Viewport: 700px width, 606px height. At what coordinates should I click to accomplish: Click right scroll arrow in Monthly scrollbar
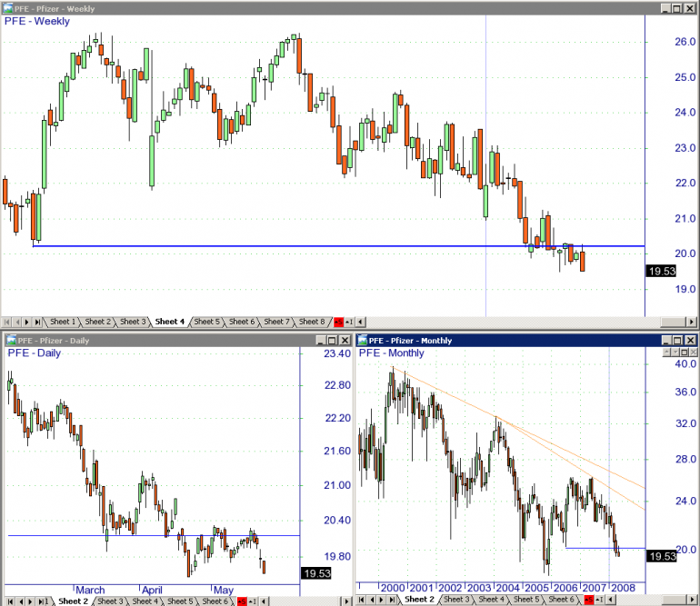693,600
